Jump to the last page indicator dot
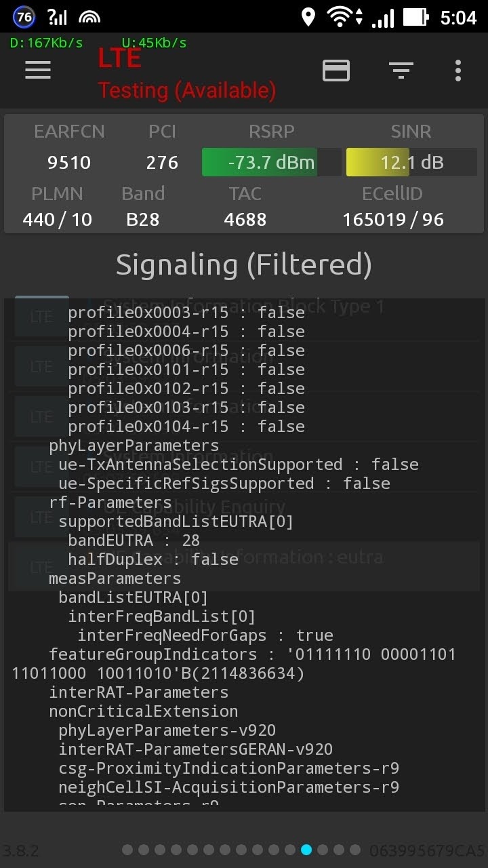Viewport: 488px width, 868px height. click(x=355, y=850)
